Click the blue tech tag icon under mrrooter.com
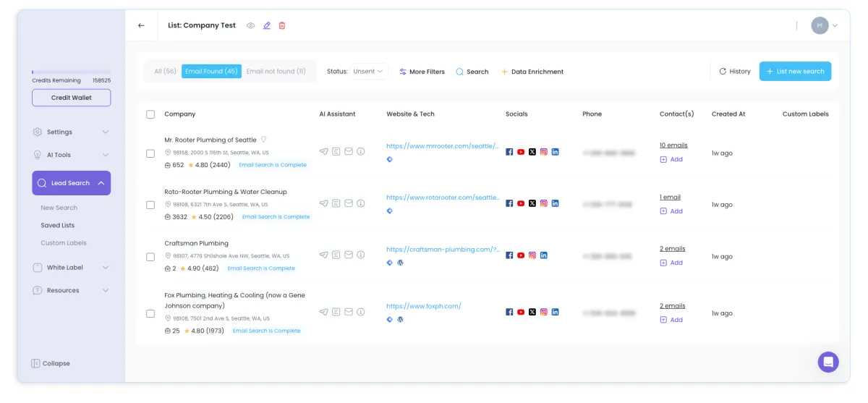The width and height of the screenshot is (868, 403). pyautogui.click(x=390, y=159)
